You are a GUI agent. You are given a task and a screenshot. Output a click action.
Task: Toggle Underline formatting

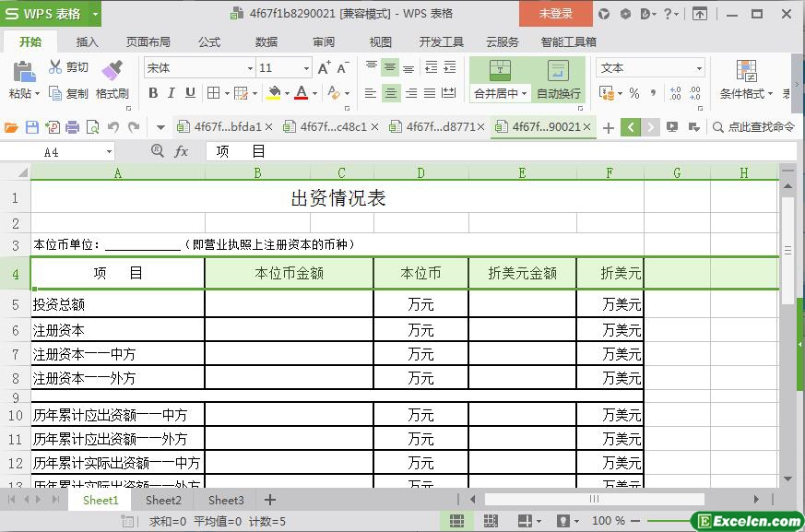pos(190,93)
